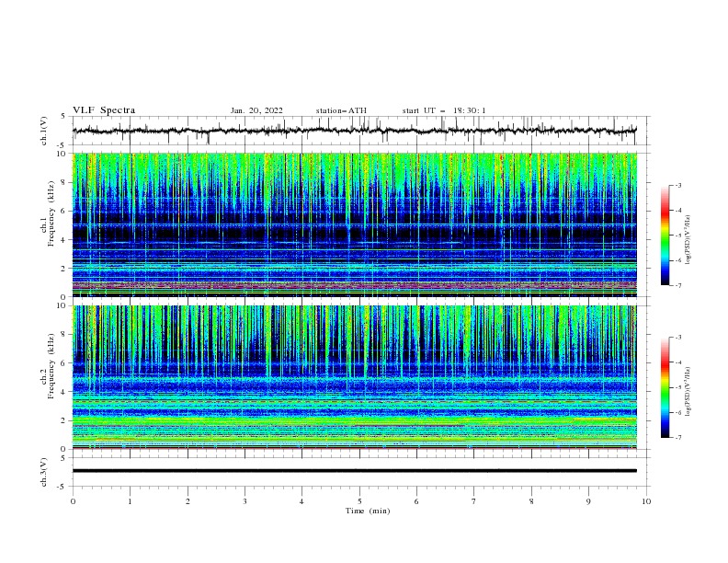Click the "-7" tick on ch.2 colorbar

point(677,438)
